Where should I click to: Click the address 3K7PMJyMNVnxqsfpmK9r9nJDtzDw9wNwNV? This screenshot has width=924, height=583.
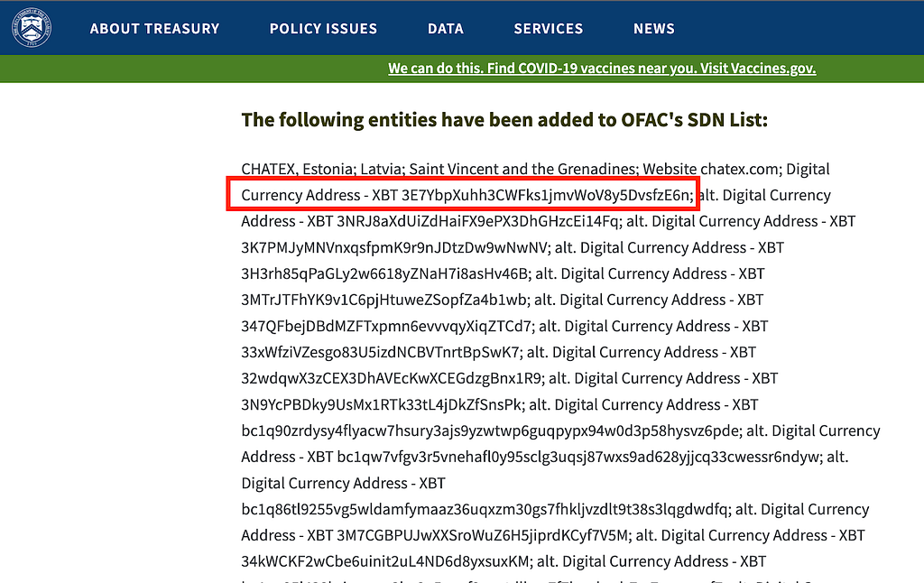[x=393, y=247]
